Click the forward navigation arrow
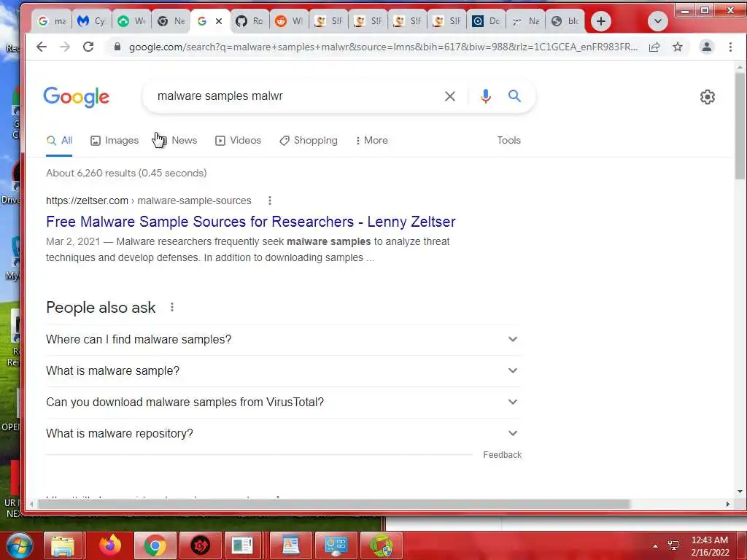Screen dimensions: 747x560 click(65, 47)
